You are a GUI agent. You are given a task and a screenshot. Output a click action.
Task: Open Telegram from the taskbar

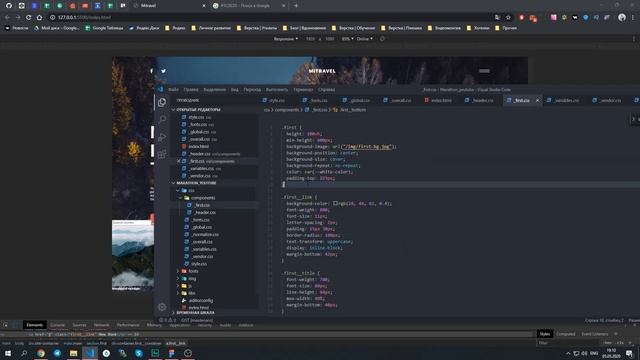pos(57,353)
